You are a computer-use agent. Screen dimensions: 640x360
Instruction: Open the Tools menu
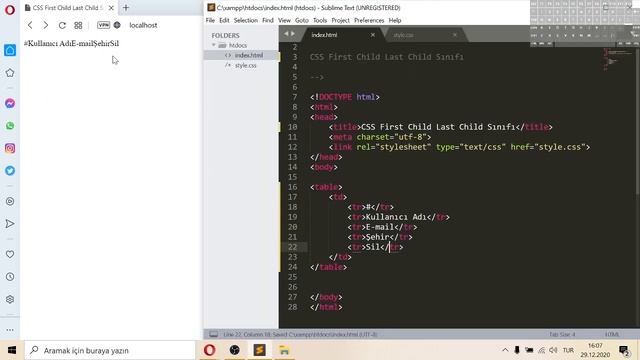click(x=320, y=20)
